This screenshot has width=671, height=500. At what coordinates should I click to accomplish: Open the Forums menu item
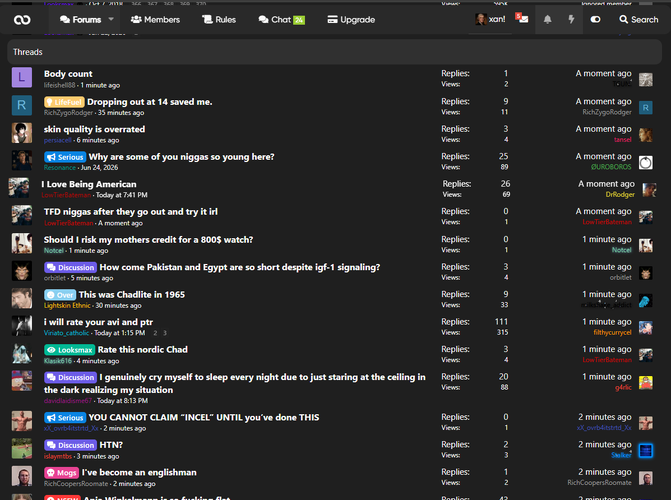pos(80,20)
